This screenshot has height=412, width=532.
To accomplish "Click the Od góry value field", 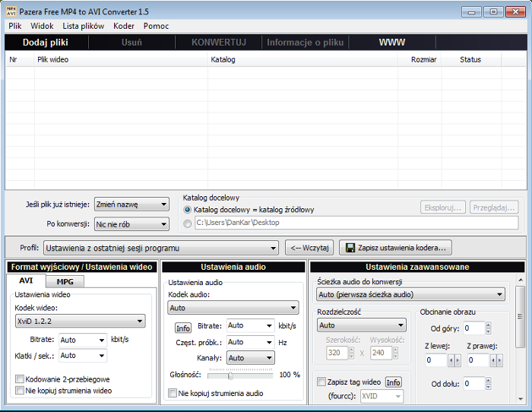I will pos(474,328).
